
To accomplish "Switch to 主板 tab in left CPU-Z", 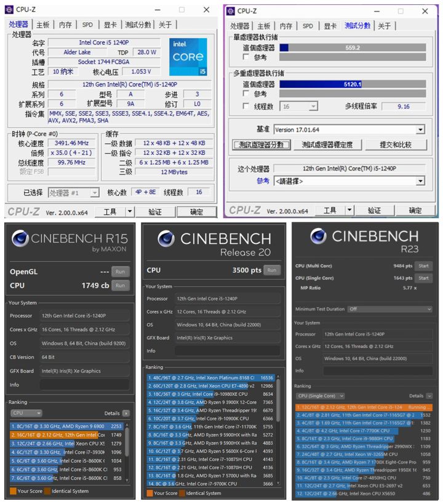I will [x=43, y=25].
